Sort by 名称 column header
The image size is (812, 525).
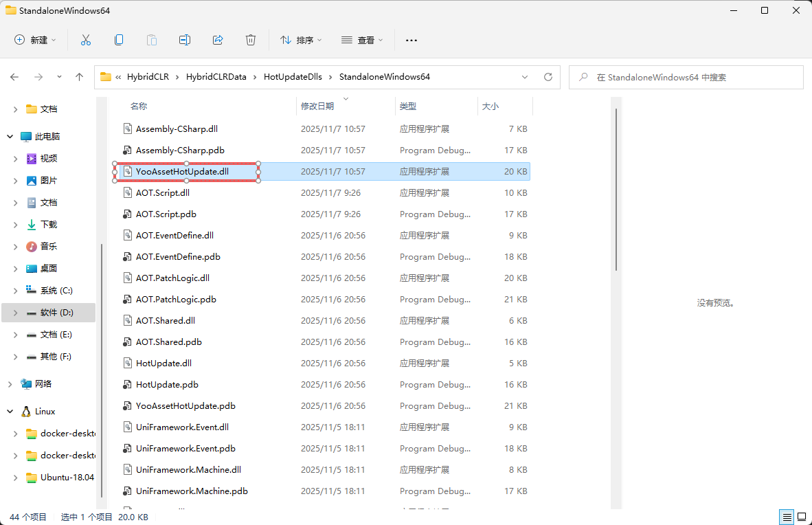coord(139,107)
